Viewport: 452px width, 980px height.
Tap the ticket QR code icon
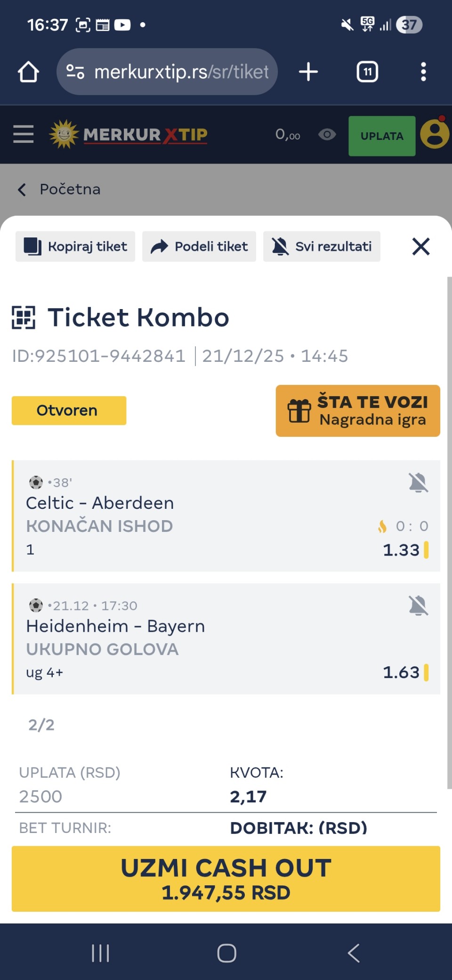coord(24,317)
